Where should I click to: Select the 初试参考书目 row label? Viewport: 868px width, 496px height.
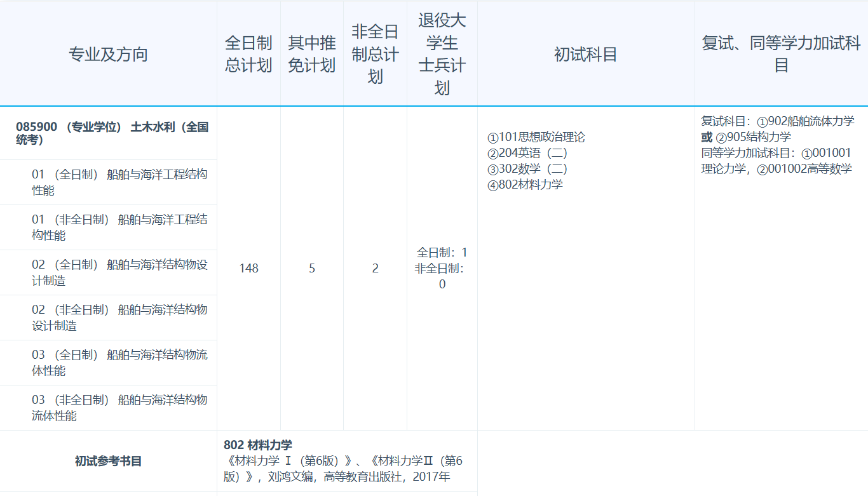point(108,460)
